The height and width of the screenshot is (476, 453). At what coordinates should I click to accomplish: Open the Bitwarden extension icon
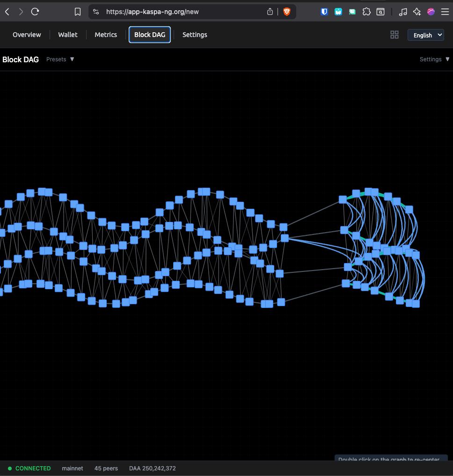[324, 12]
